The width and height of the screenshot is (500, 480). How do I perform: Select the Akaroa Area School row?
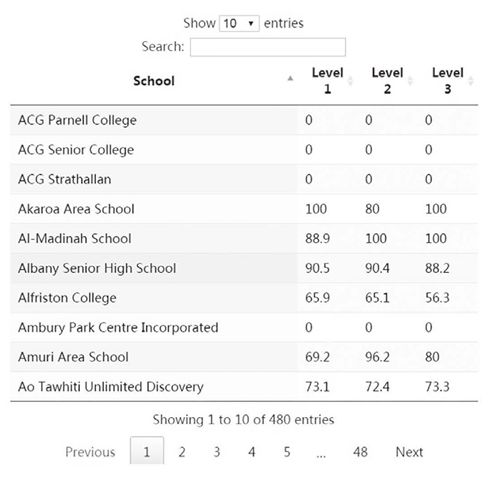click(244, 209)
